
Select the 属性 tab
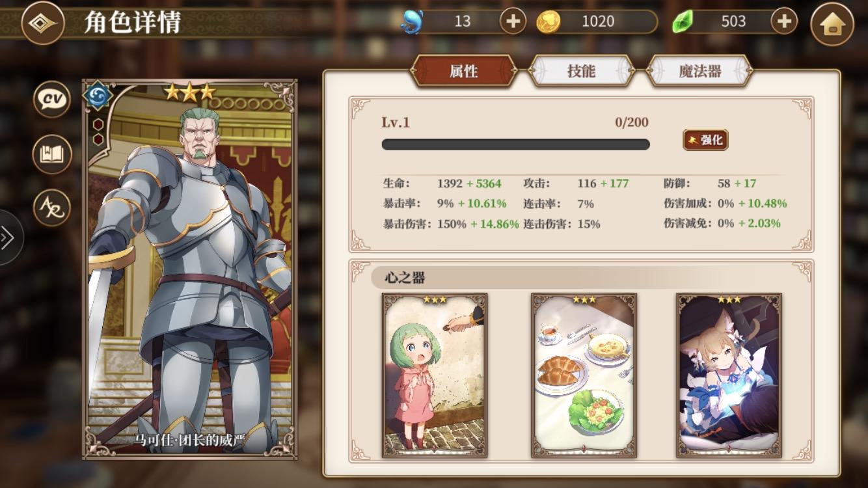[x=464, y=71]
